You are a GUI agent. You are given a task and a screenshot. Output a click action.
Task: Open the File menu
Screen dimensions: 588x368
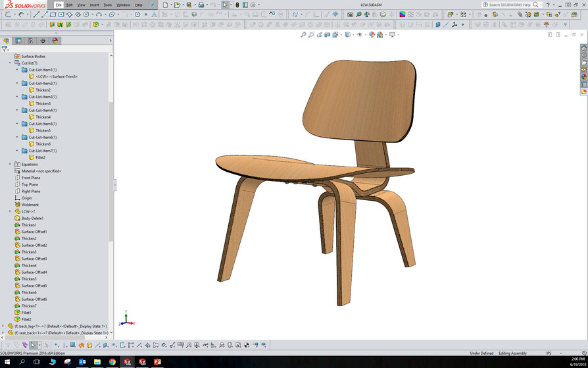coord(59,5)
